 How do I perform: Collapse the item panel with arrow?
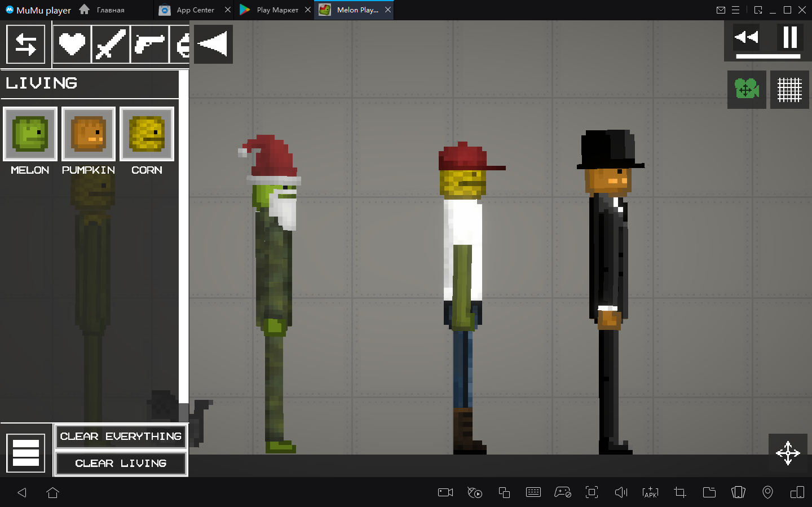(x=213, y=44)
